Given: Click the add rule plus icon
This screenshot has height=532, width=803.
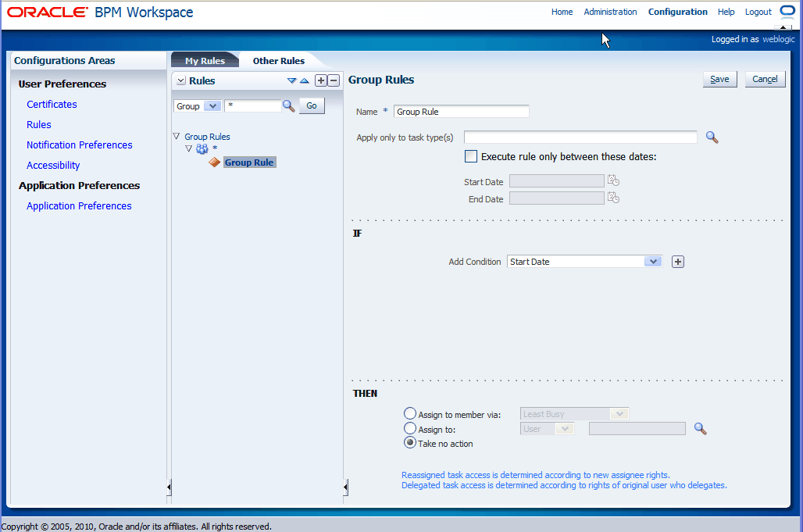Looking at the screenshot, I should click(320, 80).
